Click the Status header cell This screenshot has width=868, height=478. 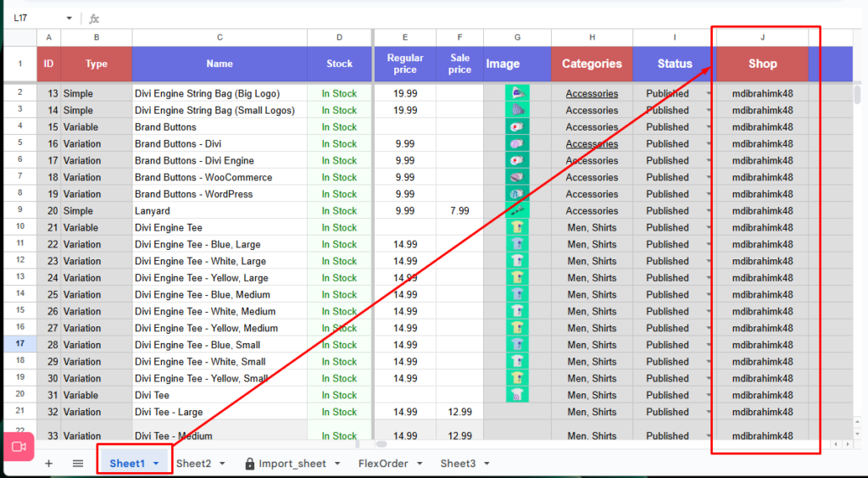coord(674,64)
